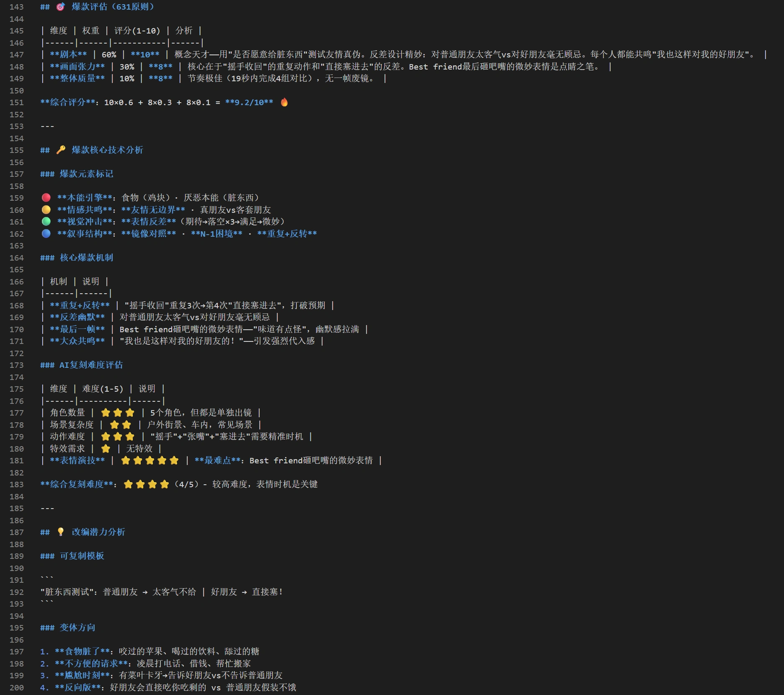Click the 变体方向 heading on line 195
The width and height of the screenshot is (784, 695).
coord(77,628)
